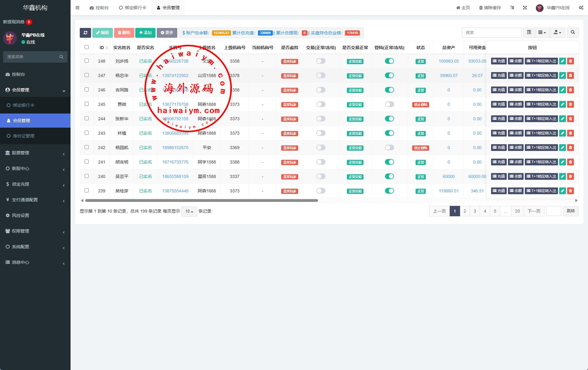
Task: Open settings gears icon at top right
Action: point(581,8)
